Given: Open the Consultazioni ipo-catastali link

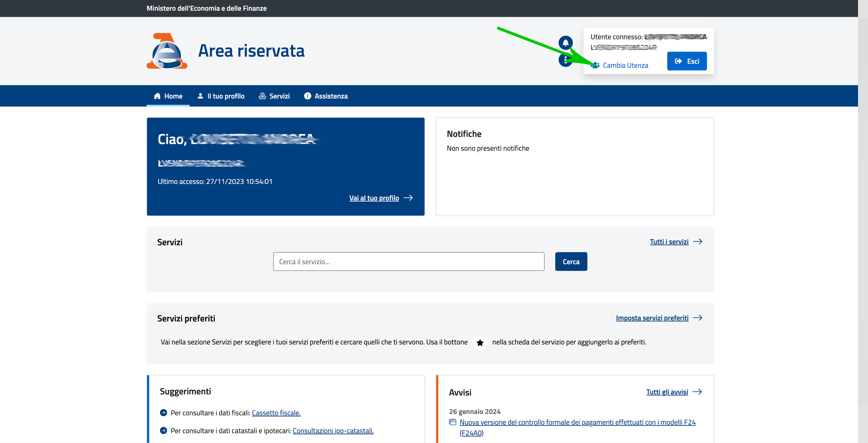Looking at the screenshot, I should tap(333, 431).
